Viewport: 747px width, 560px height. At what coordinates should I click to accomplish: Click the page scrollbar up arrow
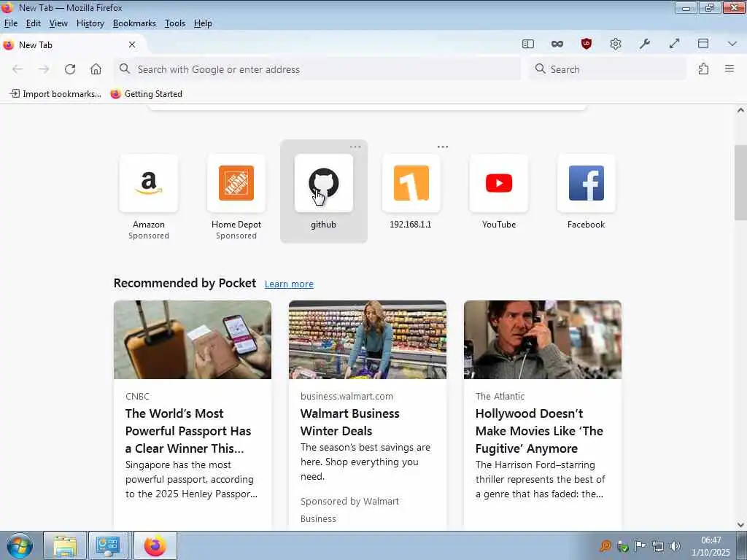coord(740,111)
